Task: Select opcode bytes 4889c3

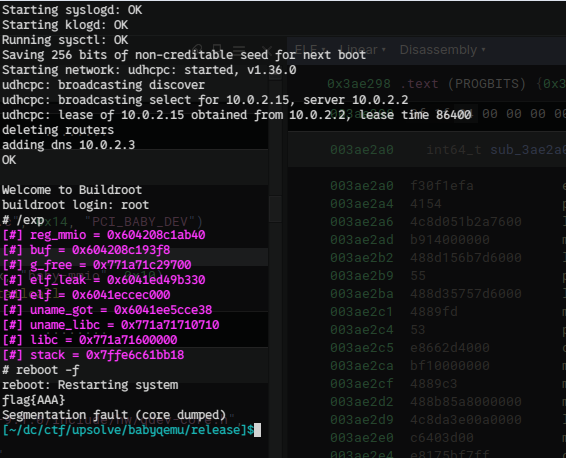Action: click(x=434, y=384)
